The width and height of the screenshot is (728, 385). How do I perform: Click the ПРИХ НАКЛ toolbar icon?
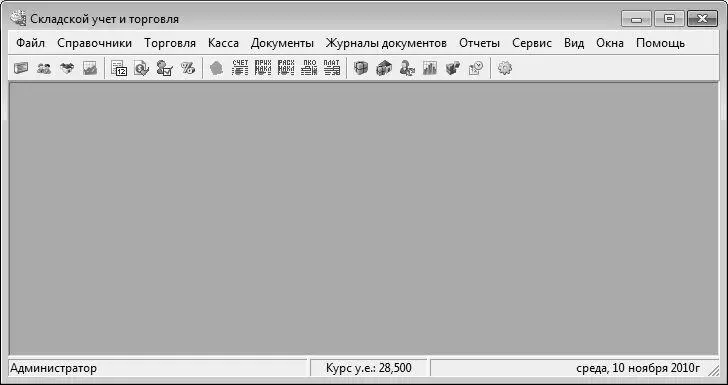263,68
